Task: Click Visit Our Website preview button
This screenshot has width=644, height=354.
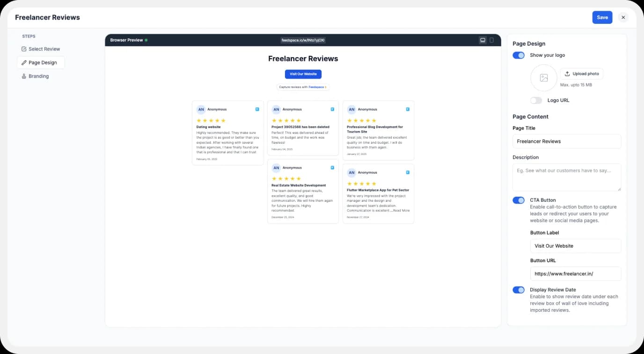Action: [303, 74]
